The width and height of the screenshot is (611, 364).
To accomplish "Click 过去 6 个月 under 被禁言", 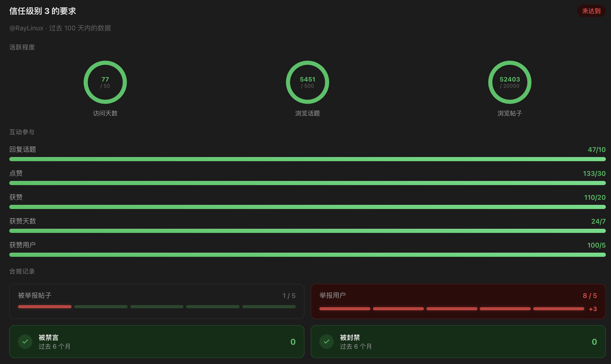I will pos(55,347).
